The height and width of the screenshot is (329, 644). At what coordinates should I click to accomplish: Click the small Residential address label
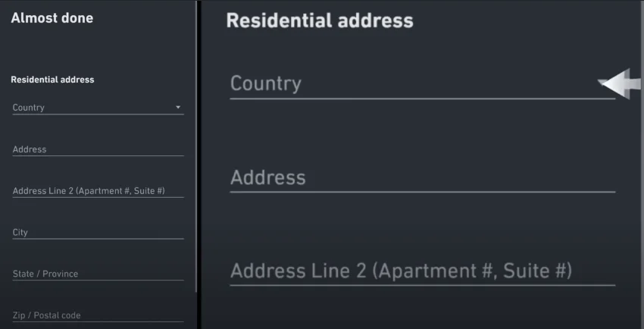pyautogui.click(x=52, y=80)
